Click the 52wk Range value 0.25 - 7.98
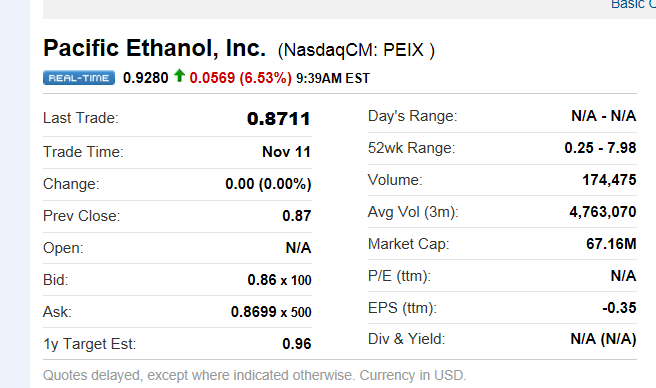This screenshot has width=656, height=388. coord(600,148)
